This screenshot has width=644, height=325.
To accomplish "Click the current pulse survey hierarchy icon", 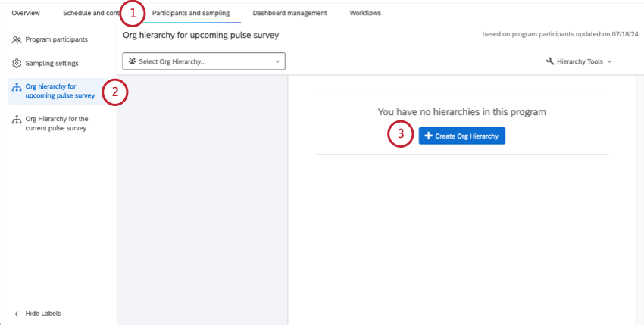I will coord(17,119).
